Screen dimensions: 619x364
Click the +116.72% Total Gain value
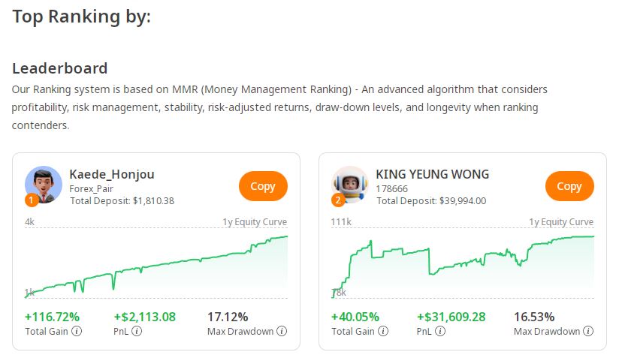[52, 317]
